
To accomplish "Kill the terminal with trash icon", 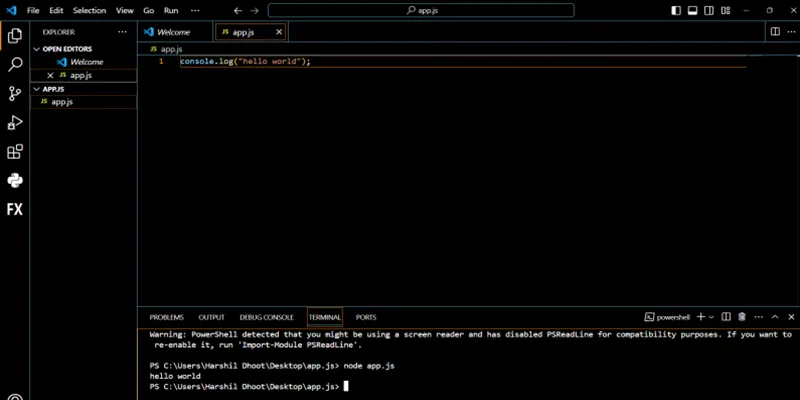I will tap(742, 317).
